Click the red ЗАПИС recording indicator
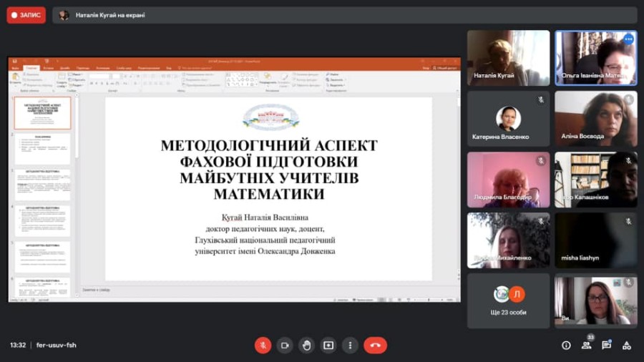The image size is (644, 362). (x=26, y=15)
